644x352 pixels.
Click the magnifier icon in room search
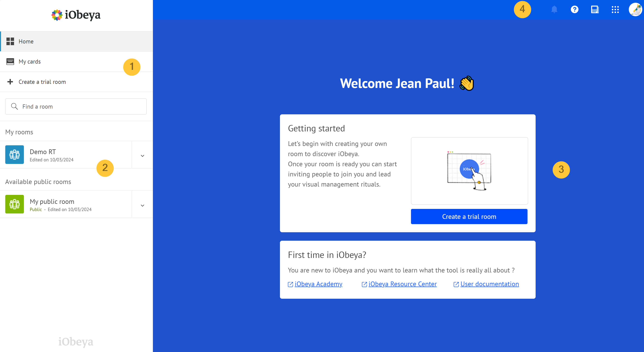click(15, 107)
